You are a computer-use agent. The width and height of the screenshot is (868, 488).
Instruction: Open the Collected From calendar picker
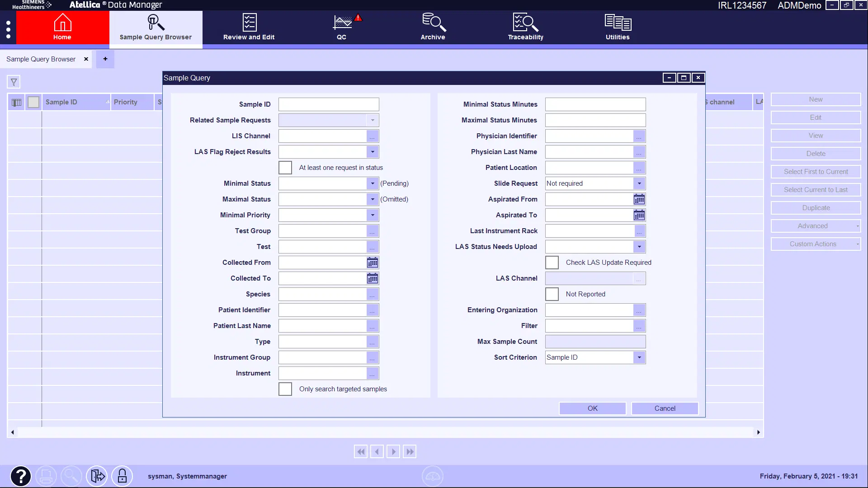[x=372, y=263]
